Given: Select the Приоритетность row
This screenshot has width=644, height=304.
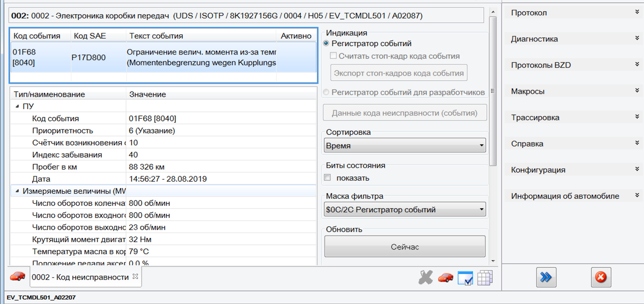Looking at the screenshot, I should click(x=163, y=131).
